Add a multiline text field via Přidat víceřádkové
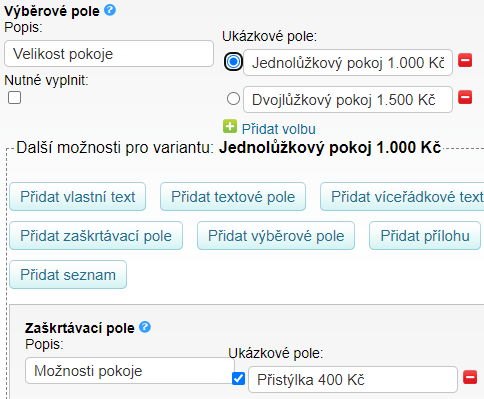This screenshot has width=484, height=399. click(x=402, y=197)
